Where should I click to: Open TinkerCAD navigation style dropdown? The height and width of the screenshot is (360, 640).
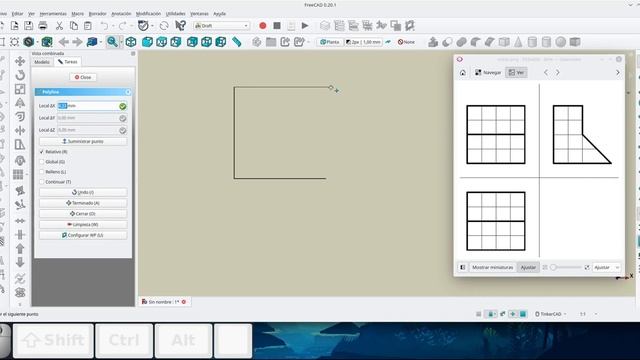click(x=551, y=314)
